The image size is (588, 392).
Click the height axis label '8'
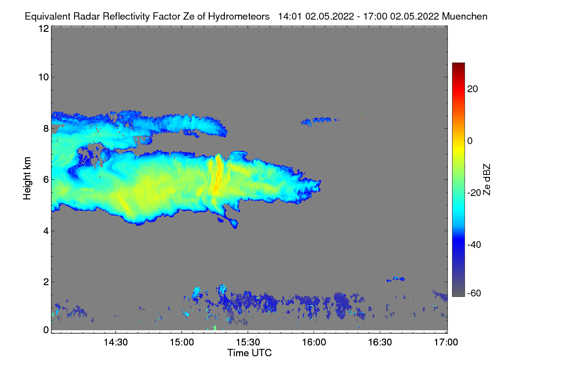tap(46, 128)
